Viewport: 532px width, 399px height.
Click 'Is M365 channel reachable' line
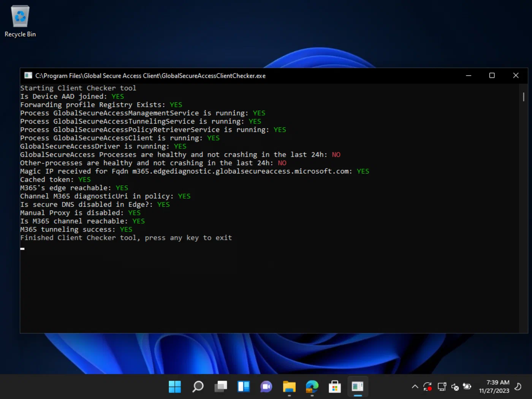pos(82,222)
